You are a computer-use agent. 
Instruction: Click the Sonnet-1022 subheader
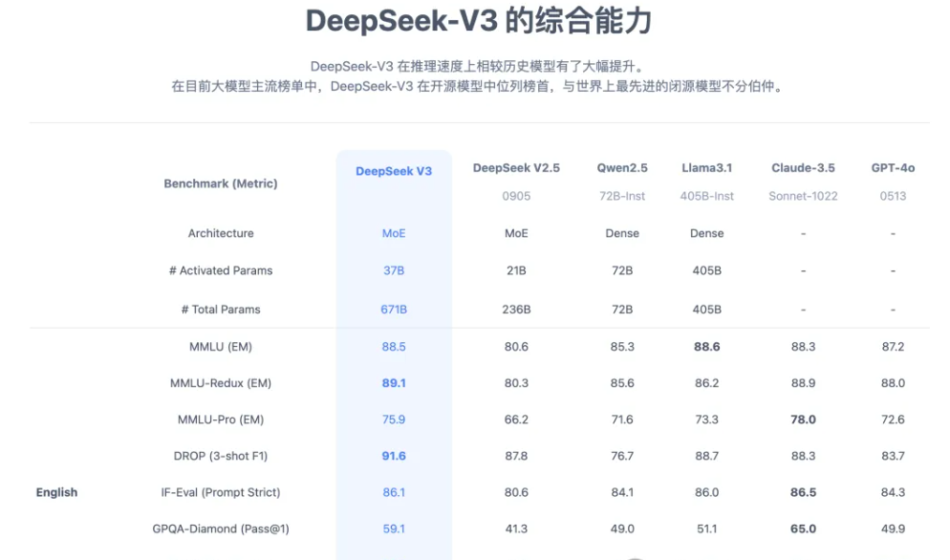(x=804, y=196)
